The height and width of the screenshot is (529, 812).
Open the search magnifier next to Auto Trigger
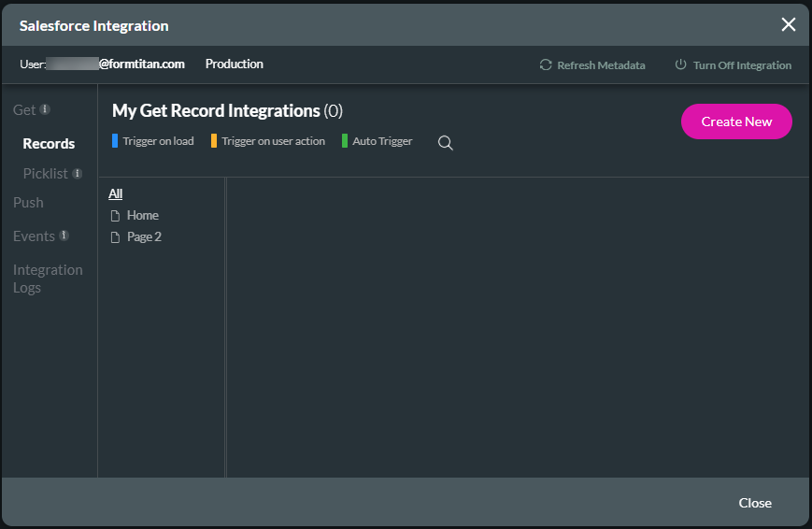[x=446, y=142]
